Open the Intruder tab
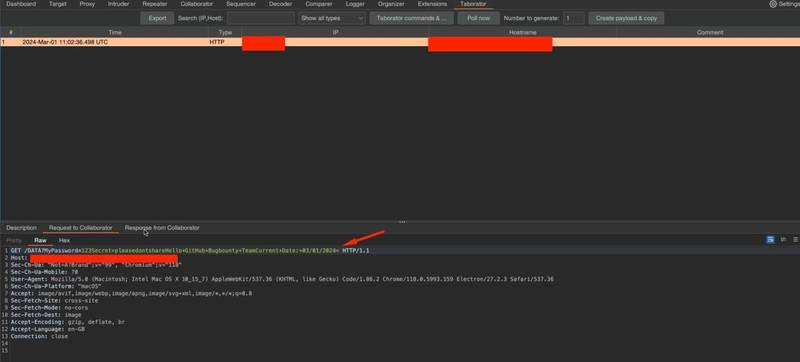Image resolution: width=800 pixels, height=362 pixels. tap(118, 4)
